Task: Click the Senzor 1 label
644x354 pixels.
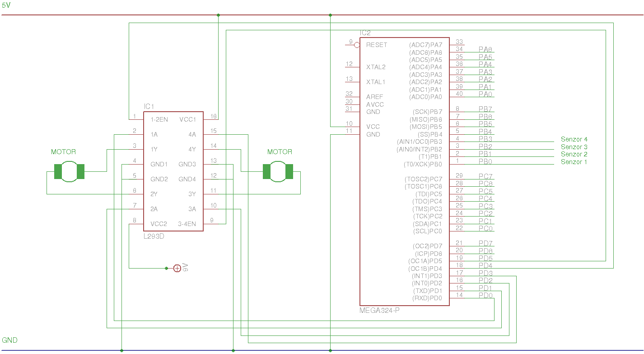Action: (574, 162)
